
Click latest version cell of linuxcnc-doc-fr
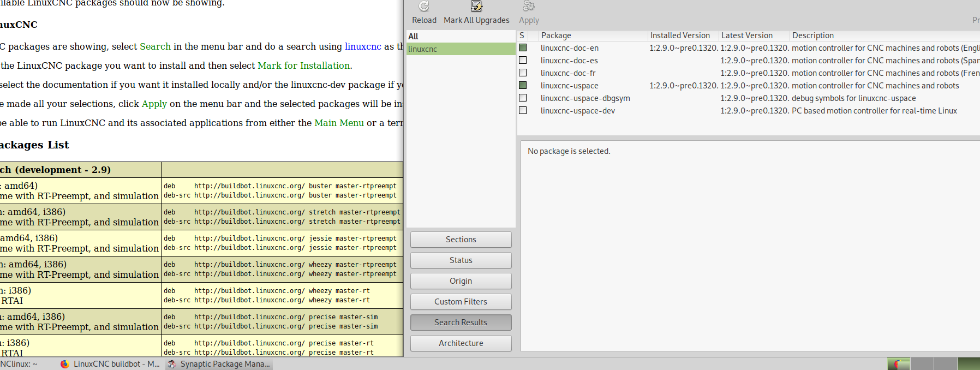[x=755, y=73]
